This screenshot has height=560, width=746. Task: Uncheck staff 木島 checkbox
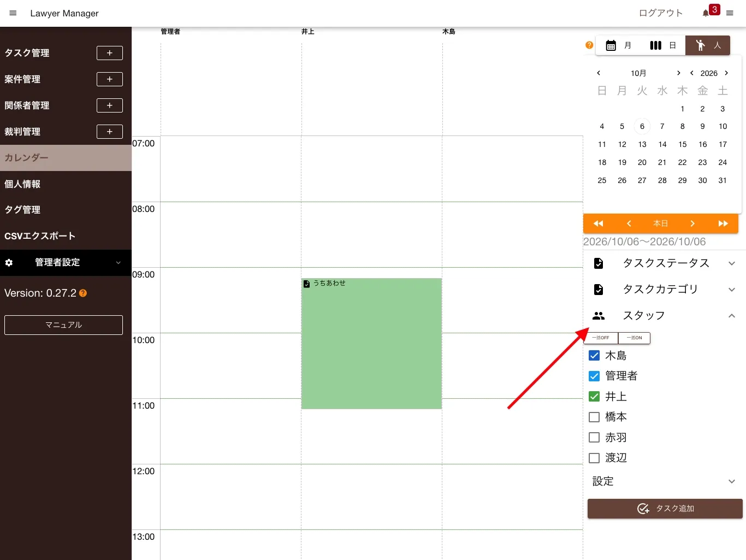click(594, 356)
